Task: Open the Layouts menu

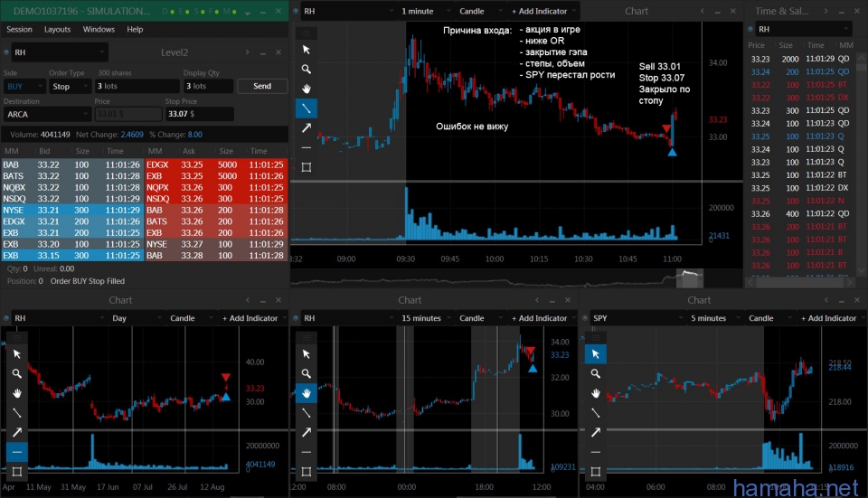Action: point(58,29)
